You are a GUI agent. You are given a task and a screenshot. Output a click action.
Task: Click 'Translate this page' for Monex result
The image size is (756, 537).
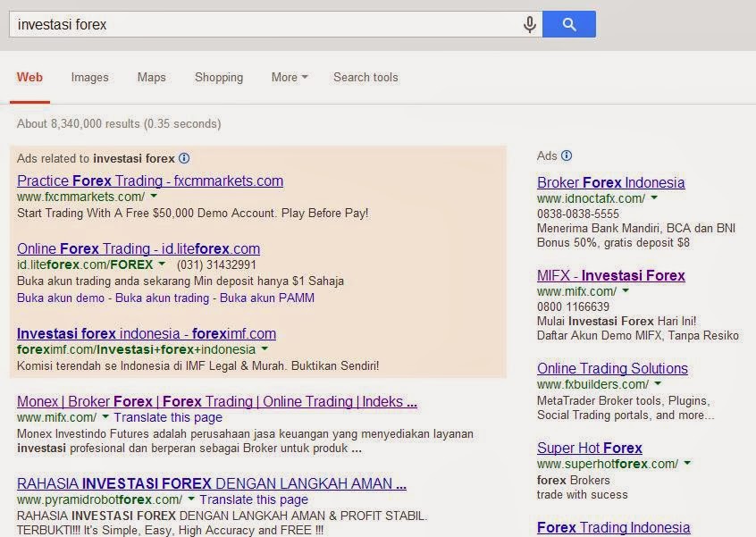point(168,417)
